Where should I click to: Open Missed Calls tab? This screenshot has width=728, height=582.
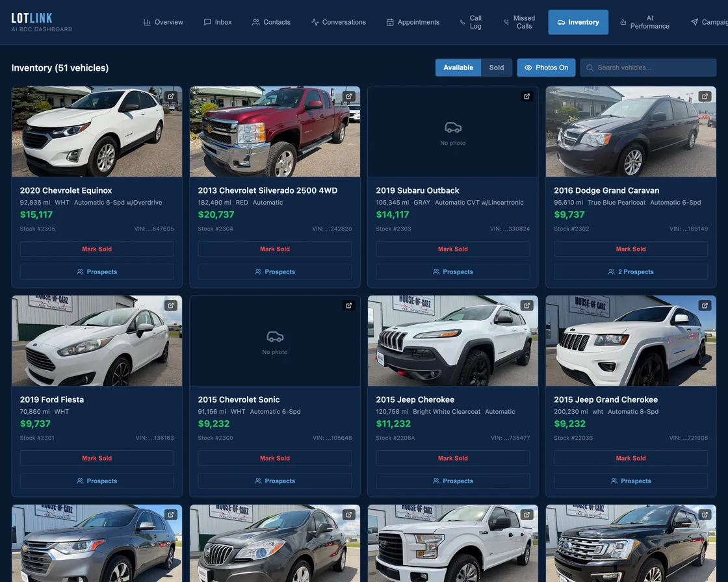coord(519,22)
